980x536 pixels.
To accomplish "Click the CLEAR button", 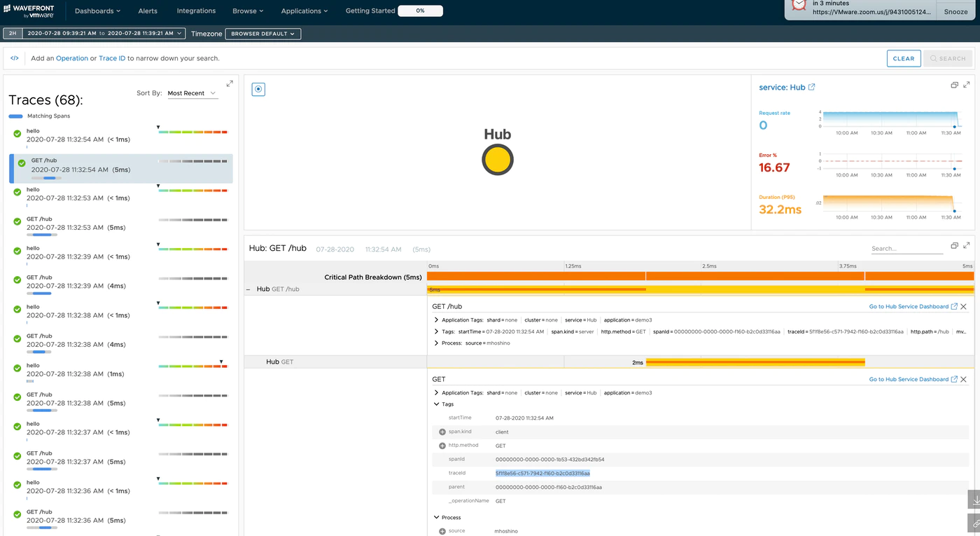I will pos(903,58).
